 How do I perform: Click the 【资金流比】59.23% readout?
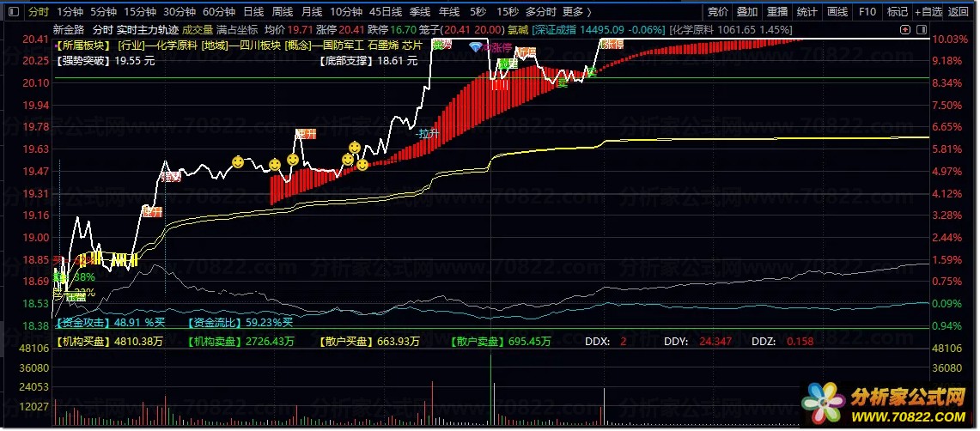(240, 323)
